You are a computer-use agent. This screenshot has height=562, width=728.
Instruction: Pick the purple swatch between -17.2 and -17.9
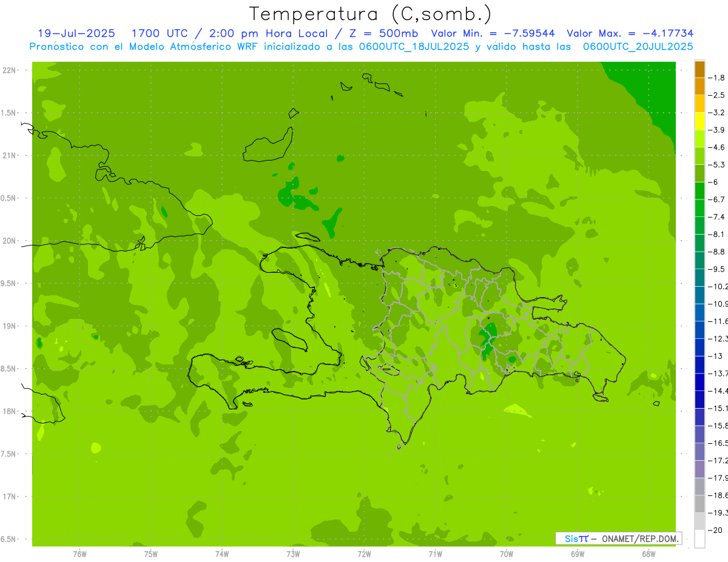coord(700,469)
